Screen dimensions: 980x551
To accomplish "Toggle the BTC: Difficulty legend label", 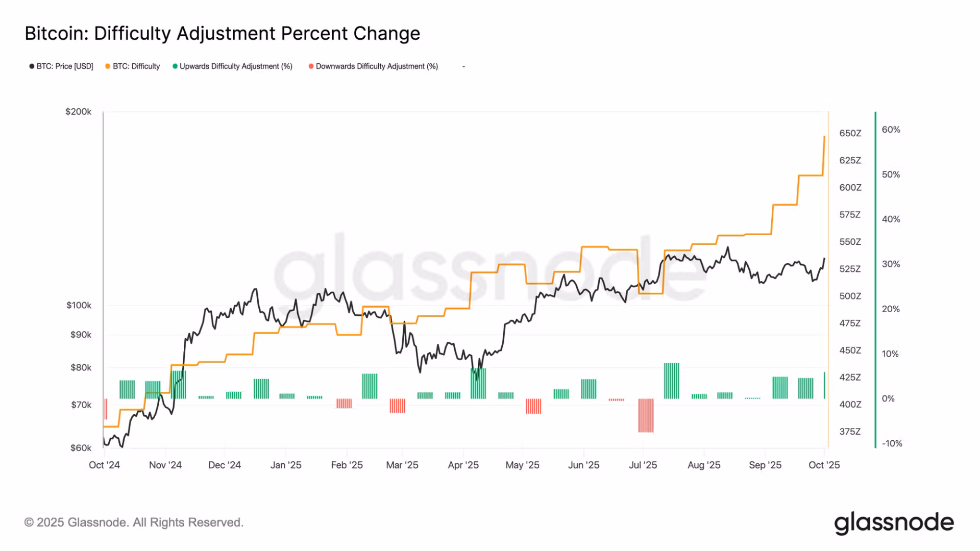I will tap(136, 66).
